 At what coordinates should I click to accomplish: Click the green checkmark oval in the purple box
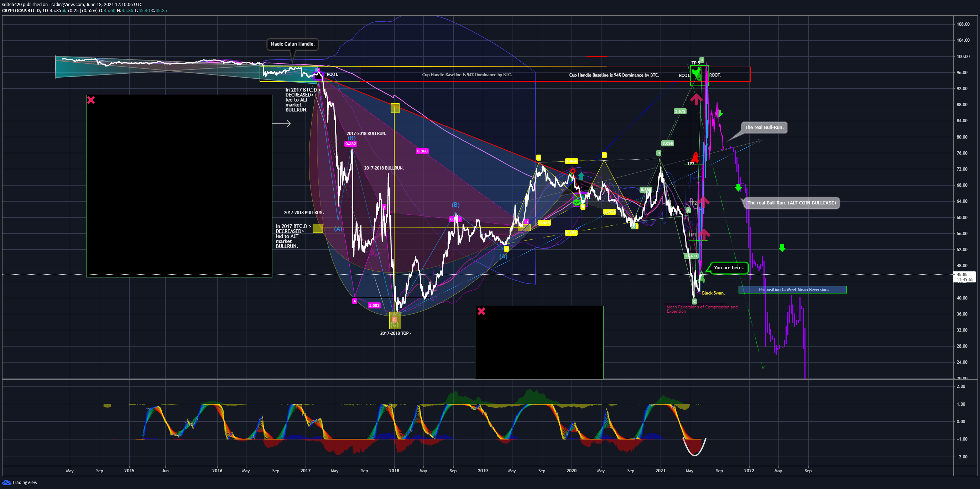tap(578, 202)
